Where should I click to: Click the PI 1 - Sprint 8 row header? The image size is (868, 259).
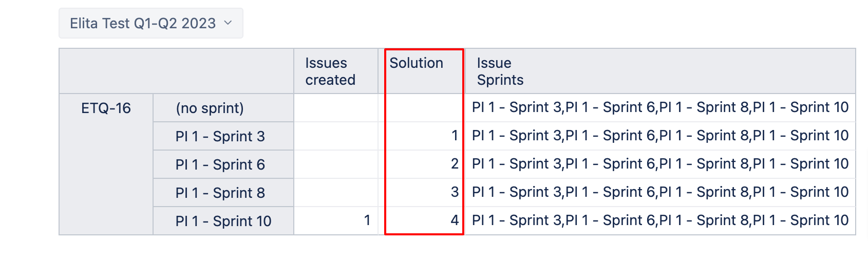[x=220, y=193]
